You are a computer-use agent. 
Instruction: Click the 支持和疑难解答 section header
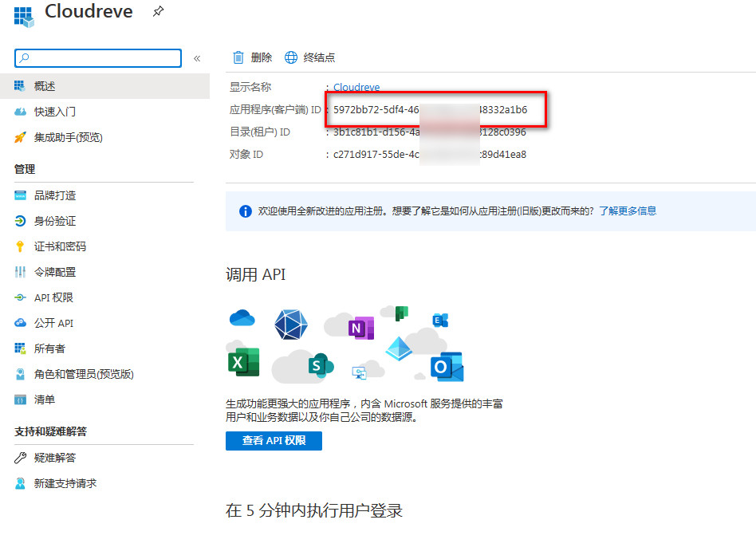point(50,431)
